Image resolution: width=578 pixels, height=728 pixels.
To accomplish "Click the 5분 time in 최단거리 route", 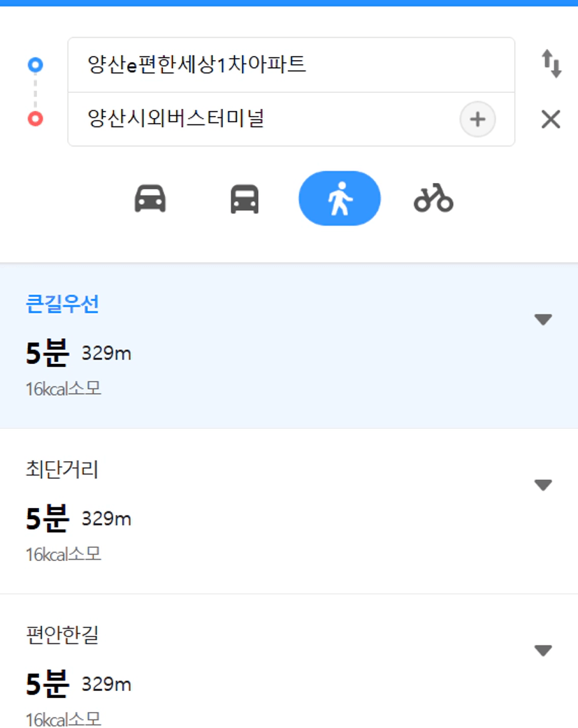I will (x=48, y=518).
